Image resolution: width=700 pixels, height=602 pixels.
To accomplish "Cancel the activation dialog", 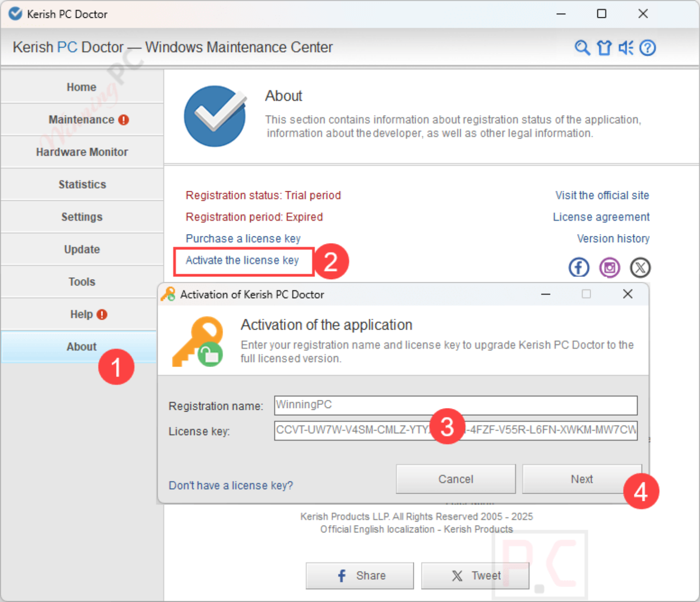I will click(x=455, y=479).
